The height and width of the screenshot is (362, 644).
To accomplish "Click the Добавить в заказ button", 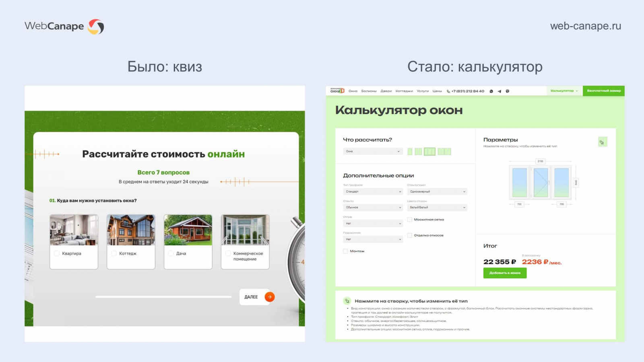I will (x=505, y=273).
